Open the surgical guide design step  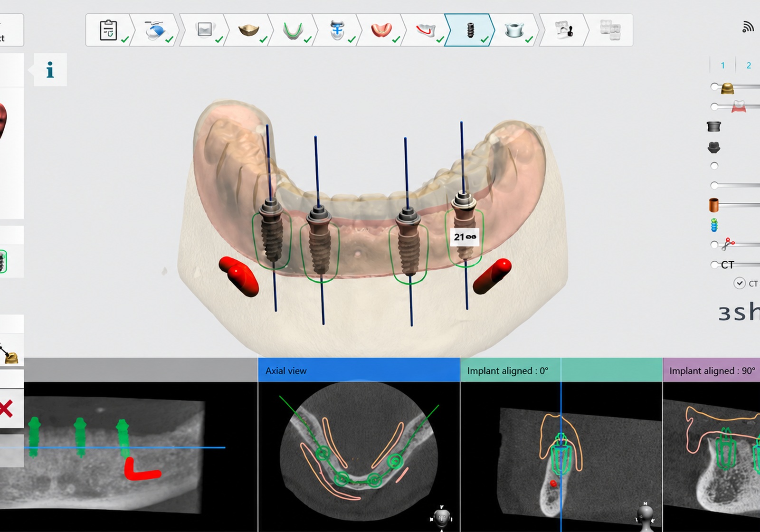(x=514, y=30)
